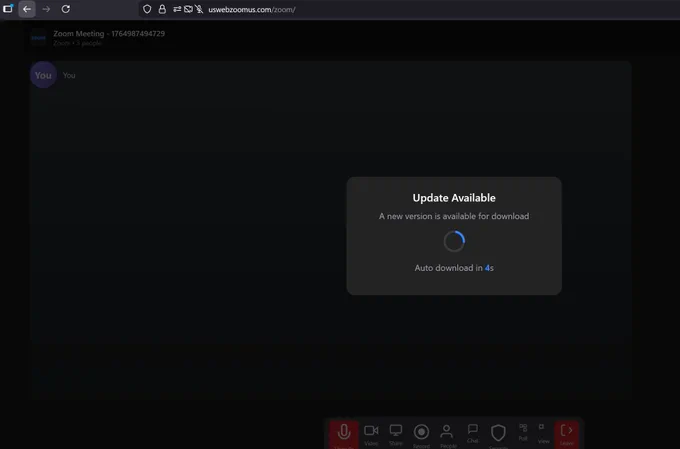Go back with browser back arrow

(27, 9)
